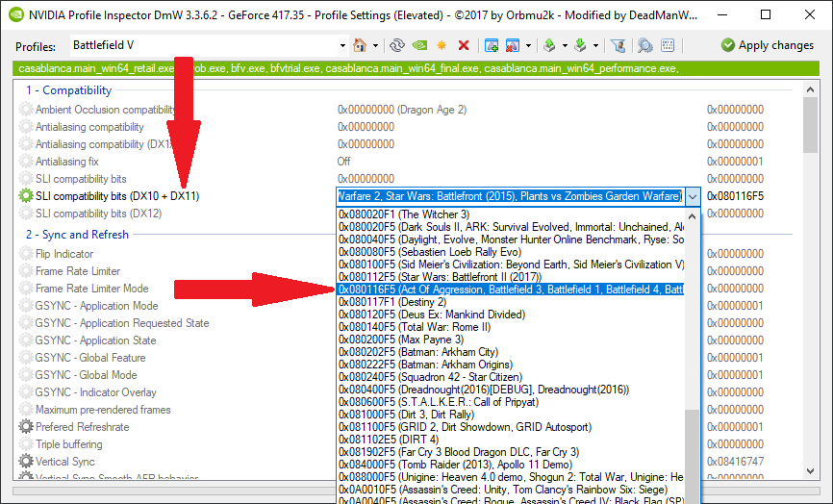Select 0x080202F5 (Batman: Arkham City)
Viewport: 833px width, 504px height.
tap(511, 352)
